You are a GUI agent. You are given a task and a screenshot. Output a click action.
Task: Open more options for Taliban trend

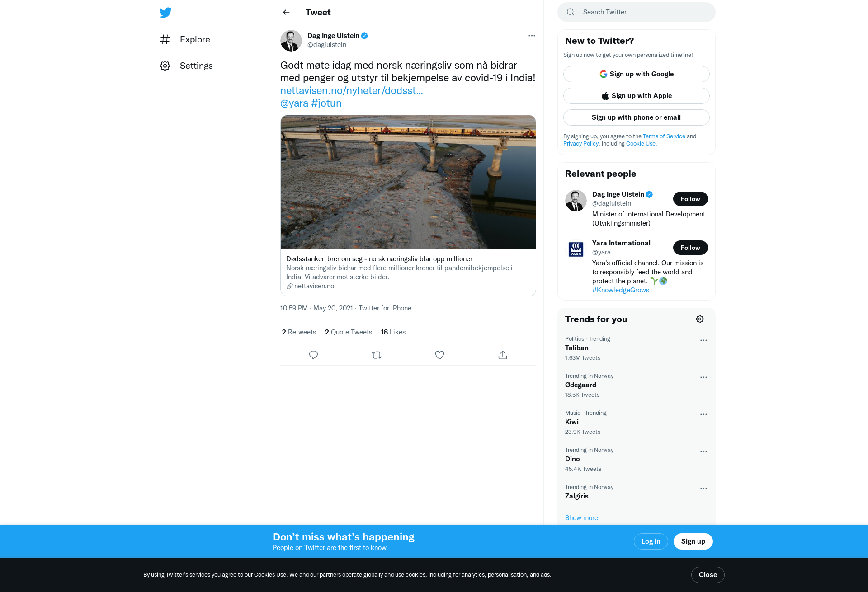pos(703,340)
